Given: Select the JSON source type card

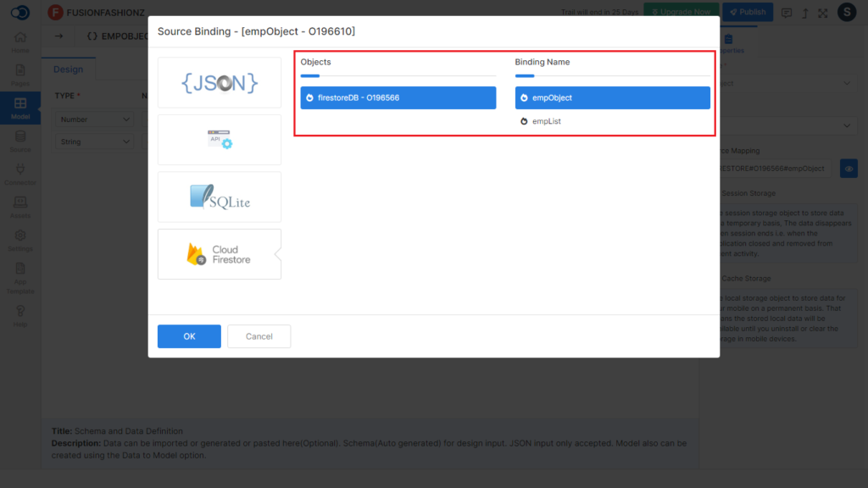Looking at the screenshot, I should pyautogui.click(x=220, y=82).
